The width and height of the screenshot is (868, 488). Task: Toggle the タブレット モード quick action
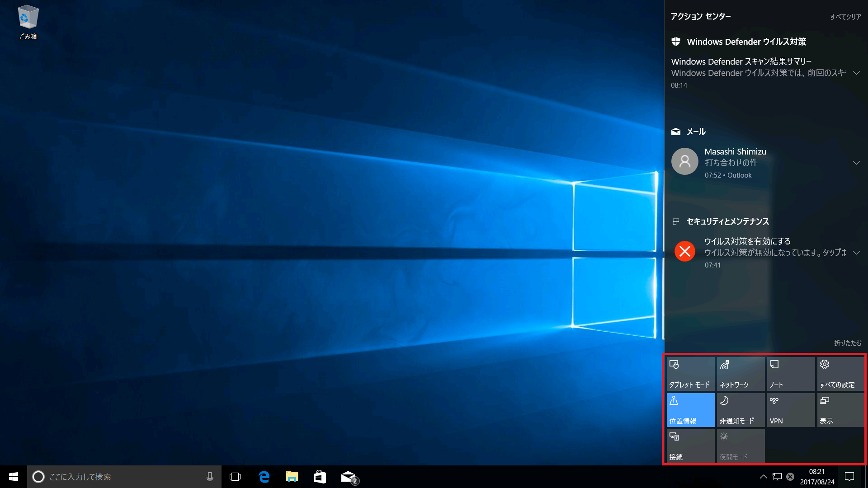[690, 374]
